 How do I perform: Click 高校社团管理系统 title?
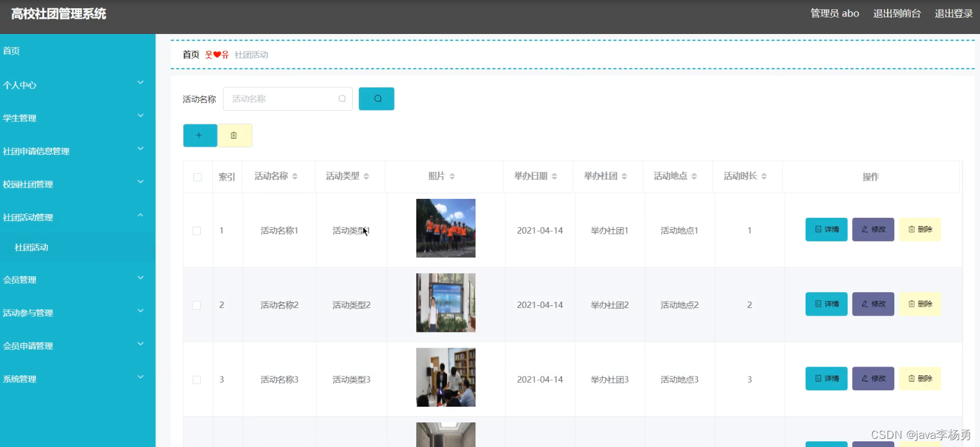59,14
